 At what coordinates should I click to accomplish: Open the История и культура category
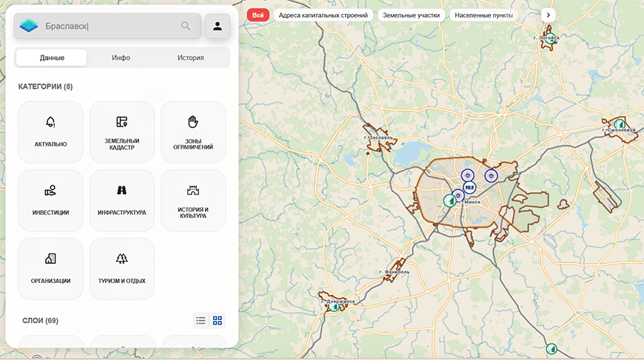pyautogui.click(x=193, y=200)
